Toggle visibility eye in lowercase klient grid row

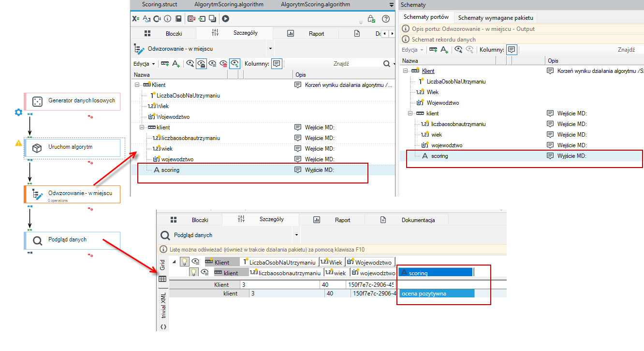(x=204, y=272)
